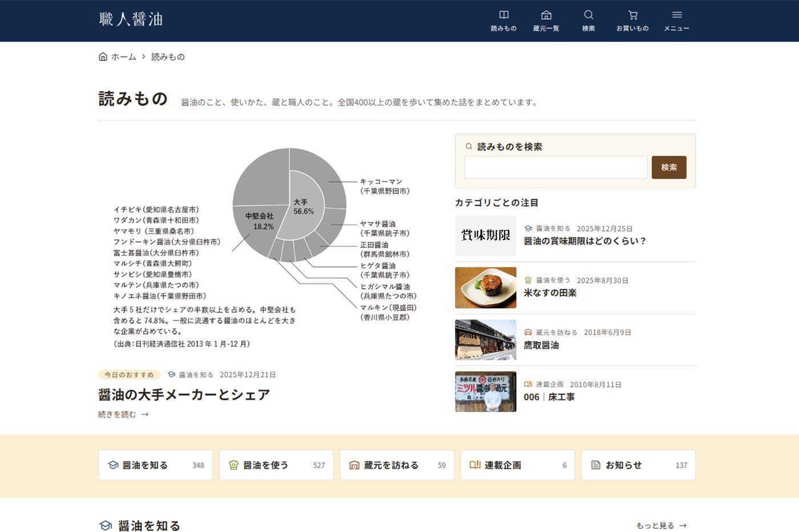Viewport: 799px width, 532px height.
Task: Open the 米なすの田楽 article title
Action: point(550,293)
